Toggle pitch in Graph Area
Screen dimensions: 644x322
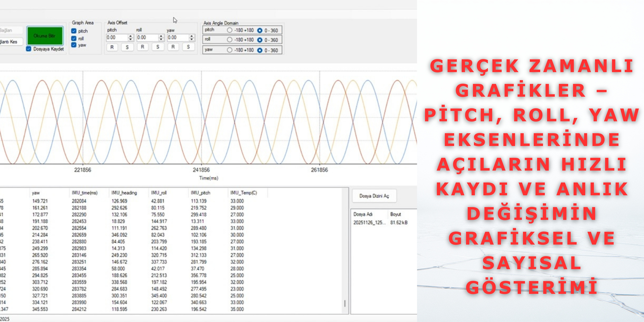pyautogui.click(x=74, y=31)
